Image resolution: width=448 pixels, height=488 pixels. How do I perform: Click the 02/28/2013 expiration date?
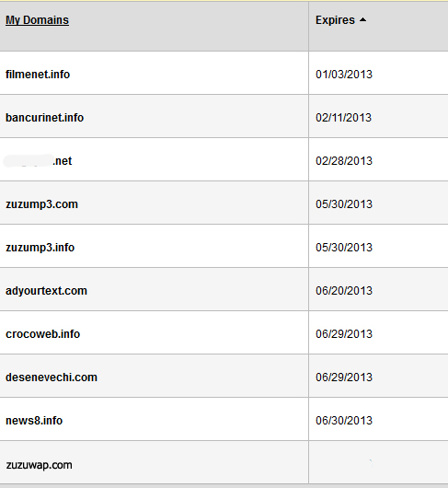(344, 161)
